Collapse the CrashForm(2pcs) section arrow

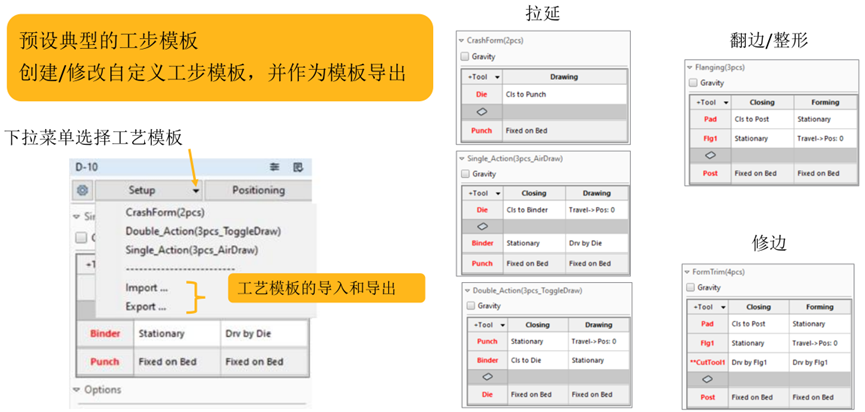(x=461, y=41)
